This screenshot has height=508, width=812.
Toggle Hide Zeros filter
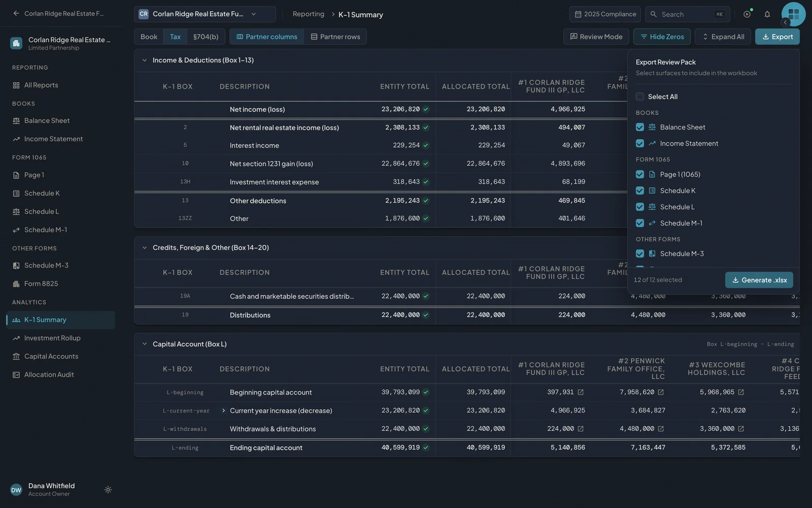(x=662, y=37)
